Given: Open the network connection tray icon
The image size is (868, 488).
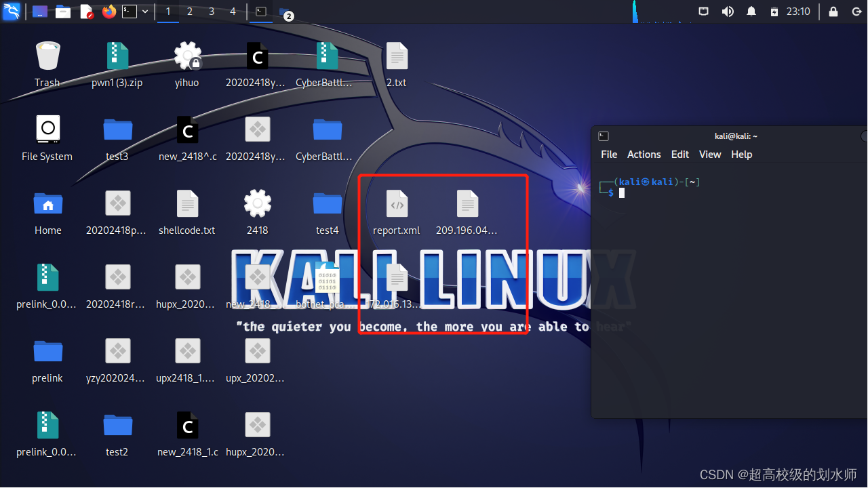Looking at the screenshot, I should [x=704, y=12].
